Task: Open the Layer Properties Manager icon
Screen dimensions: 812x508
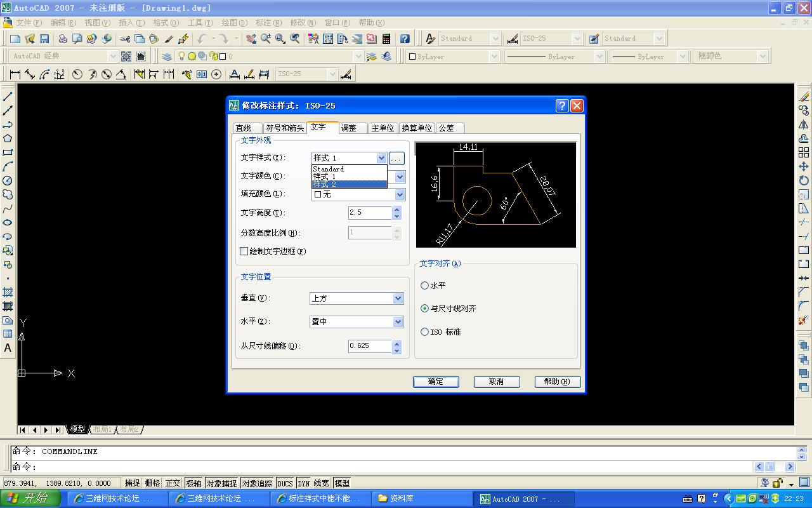Action: coord(167,57)
